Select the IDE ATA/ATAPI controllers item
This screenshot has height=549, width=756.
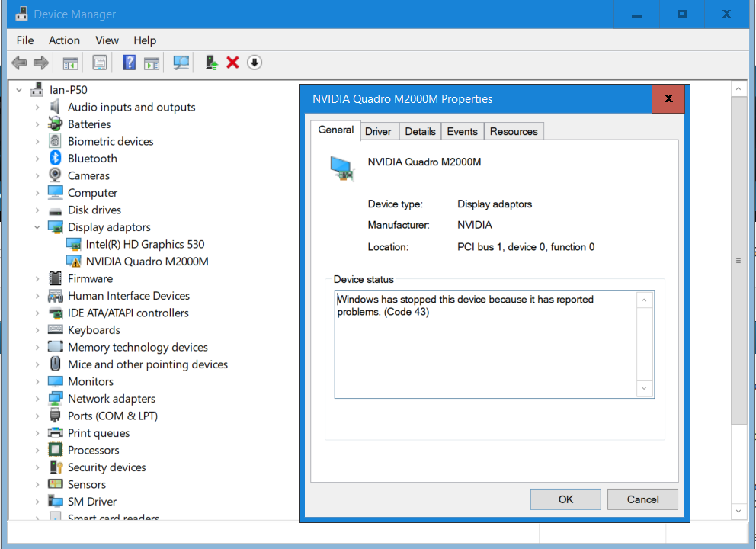(x=128, y=313)
